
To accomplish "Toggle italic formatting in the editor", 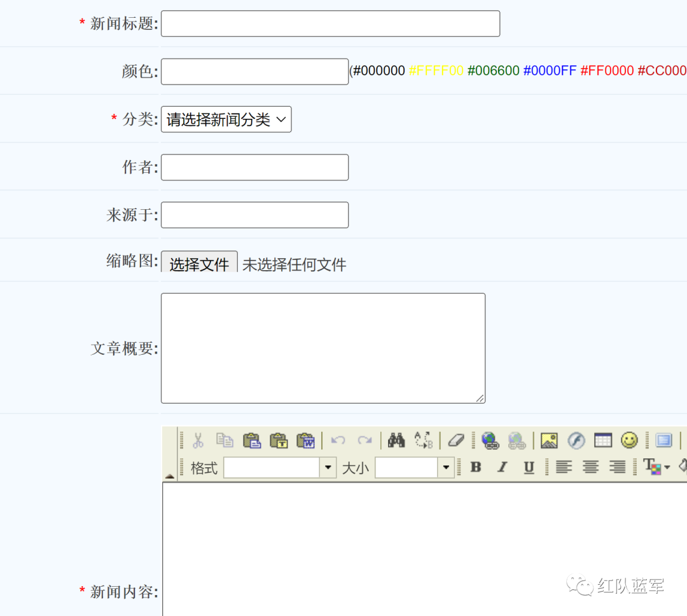I will coord(502,467).
